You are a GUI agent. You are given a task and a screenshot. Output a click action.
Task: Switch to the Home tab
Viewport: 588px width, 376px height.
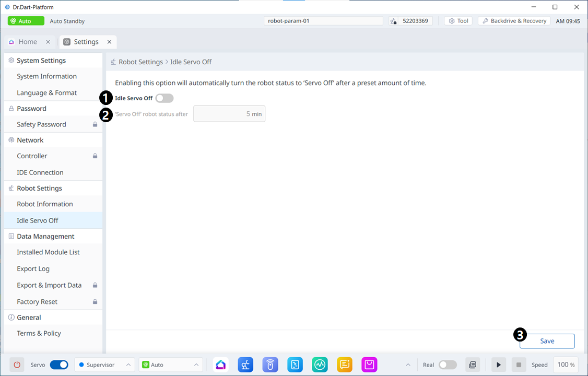[x=28, y=42]
